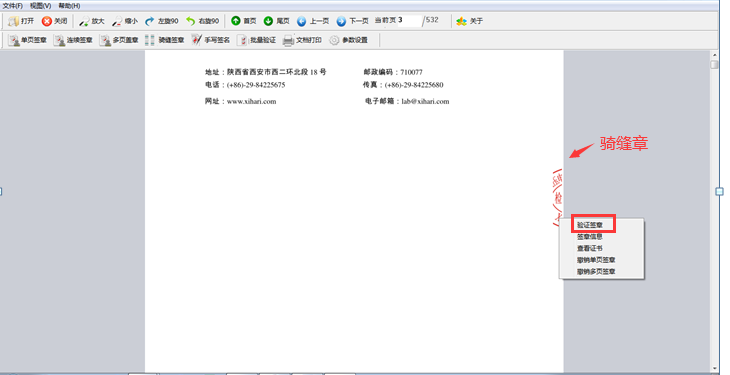Activate the 手写签名 handwritten signature tool
The height and width of the screenshot is (375, 730).
point(211,40)
